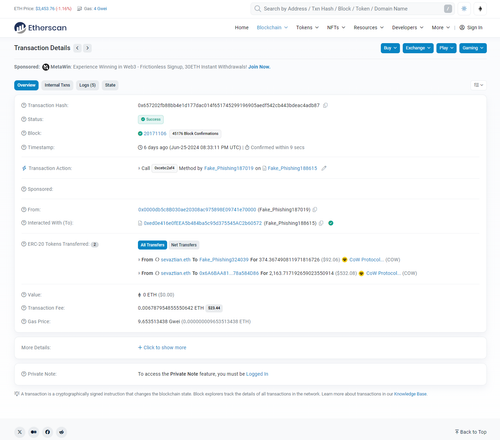Click the help icon beside Gas Price
The width and height of the screenshot is (500, 440).
point(24,322)
